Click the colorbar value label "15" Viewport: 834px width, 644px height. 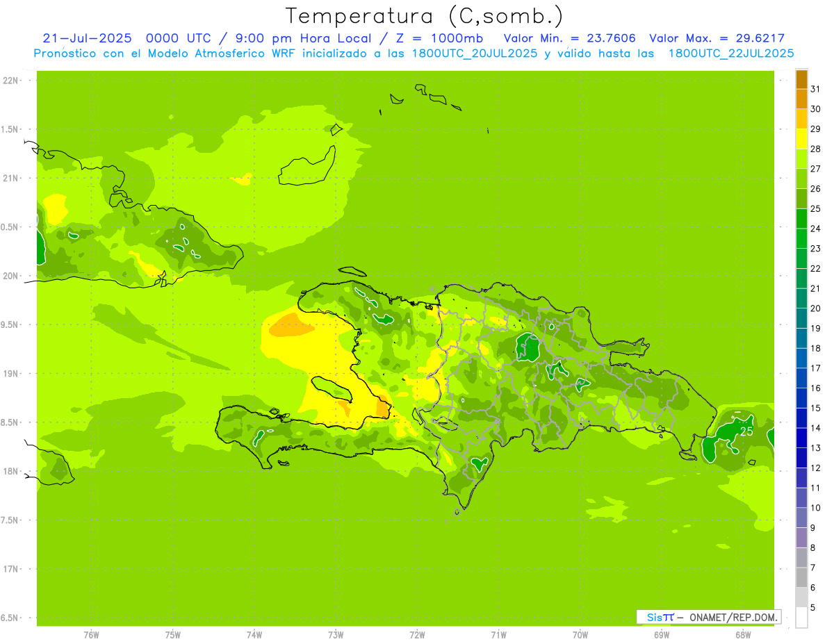click(815, 408)
